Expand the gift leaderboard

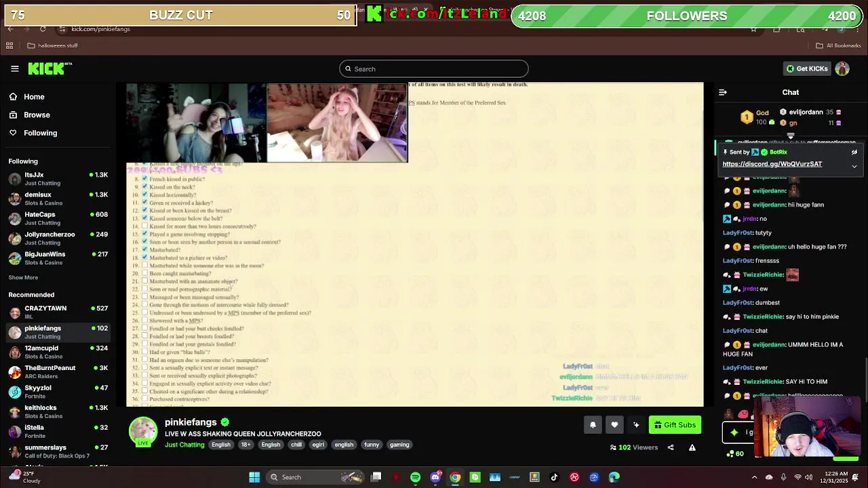(x=791, y=136)
